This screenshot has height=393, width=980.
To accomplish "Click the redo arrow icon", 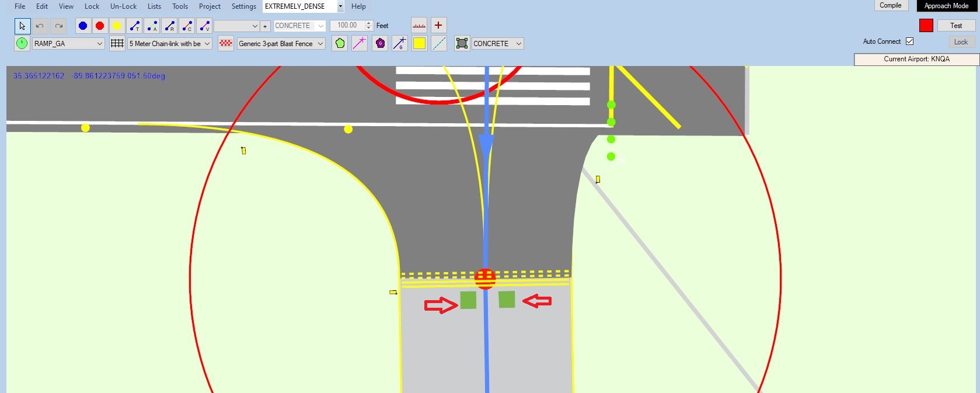I will coord(58,26).
